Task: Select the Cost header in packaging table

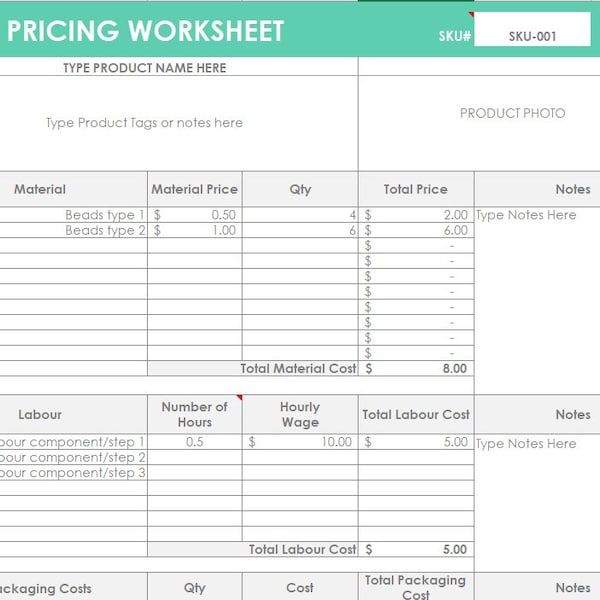Action: pos(300,587)
